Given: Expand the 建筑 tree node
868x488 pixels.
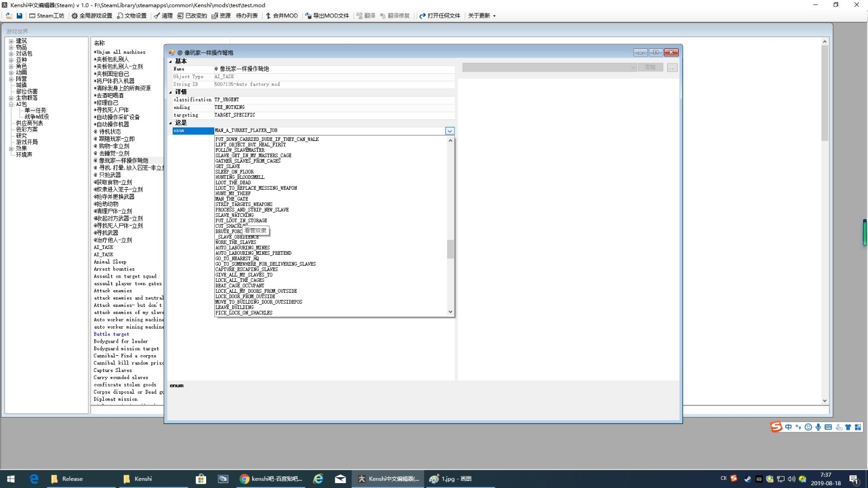Looking at the screenshot, I should (x=11, y=41).
